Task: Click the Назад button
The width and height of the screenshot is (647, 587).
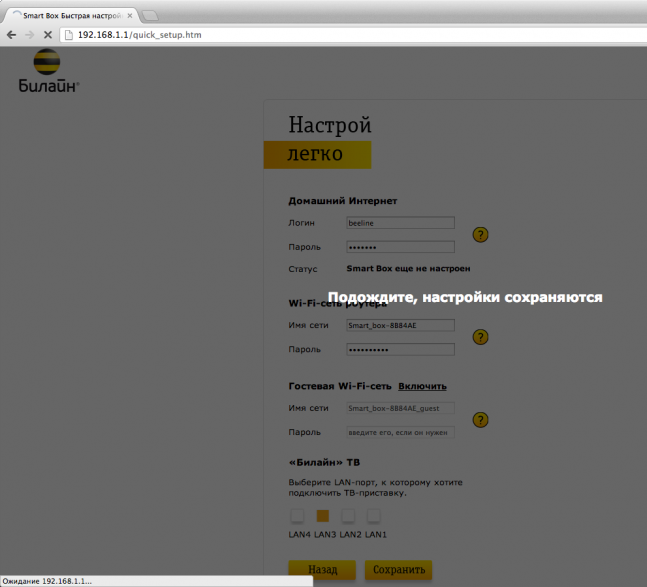Action: click(x=322, y=570)
